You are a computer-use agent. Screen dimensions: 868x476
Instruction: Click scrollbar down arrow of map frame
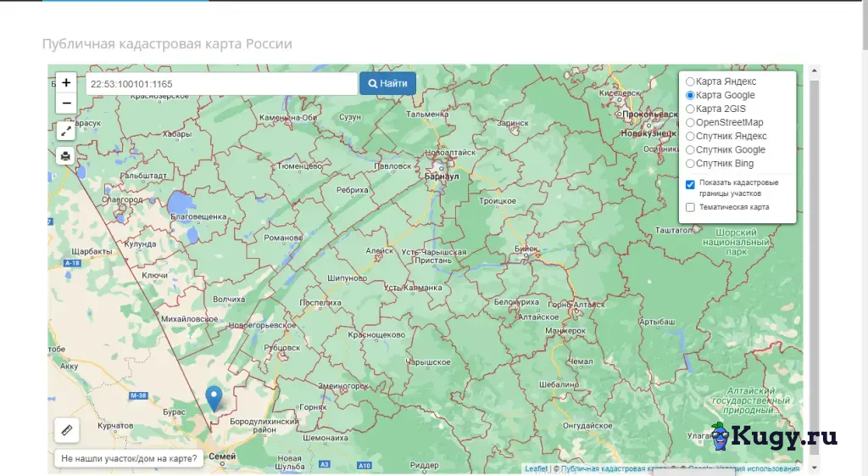pos(815,468)
